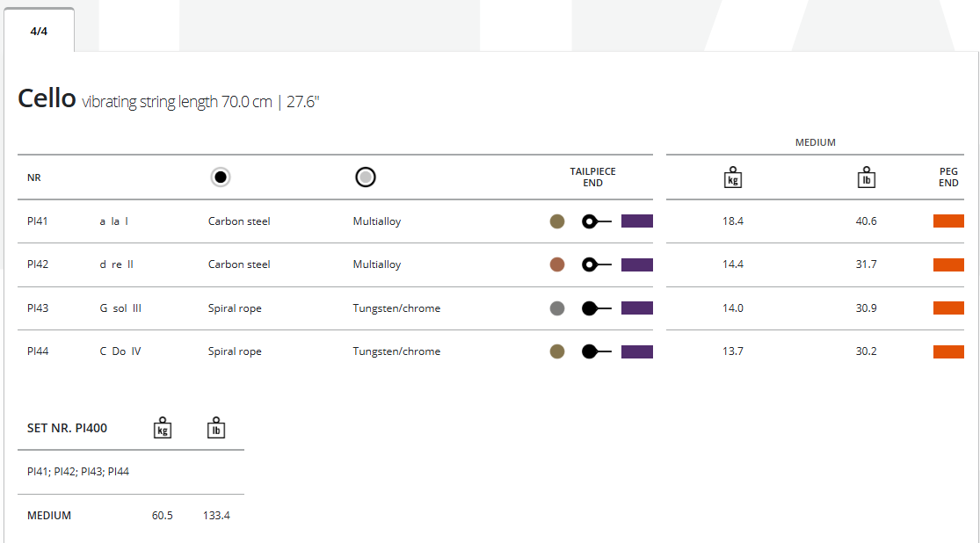The image size is (980, 543).
Task: Click the ball-end icon in PI44 row
Action: coord(596,351)
